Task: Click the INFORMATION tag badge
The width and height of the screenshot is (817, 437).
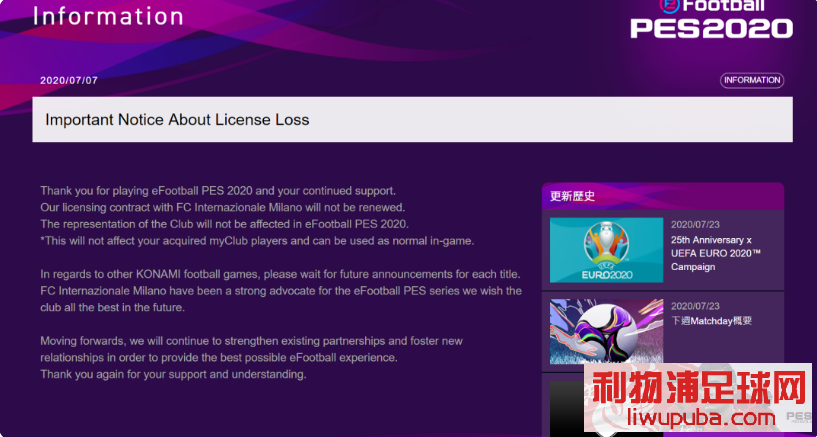Action: (x=752, y=80)
